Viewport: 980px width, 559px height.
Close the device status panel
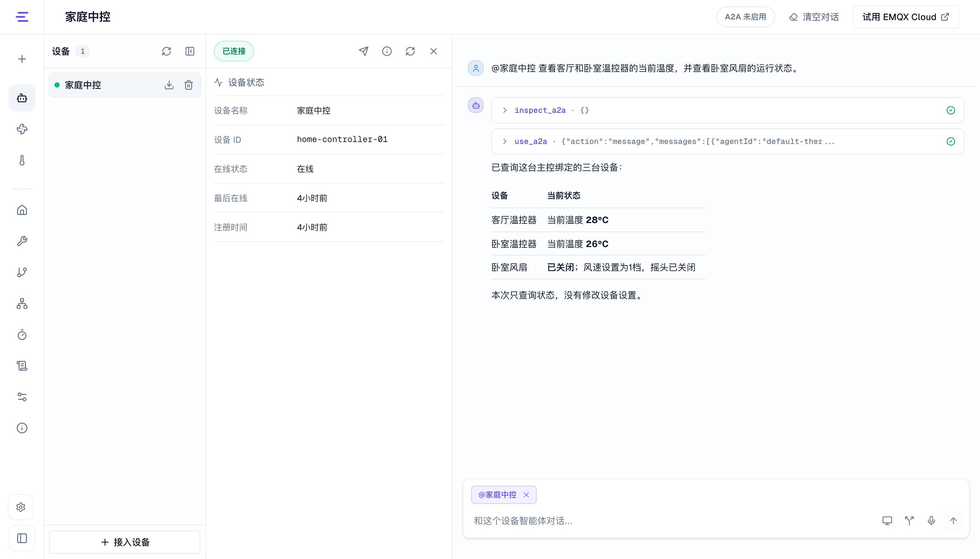pyautogui.click(x=434, y=51)
